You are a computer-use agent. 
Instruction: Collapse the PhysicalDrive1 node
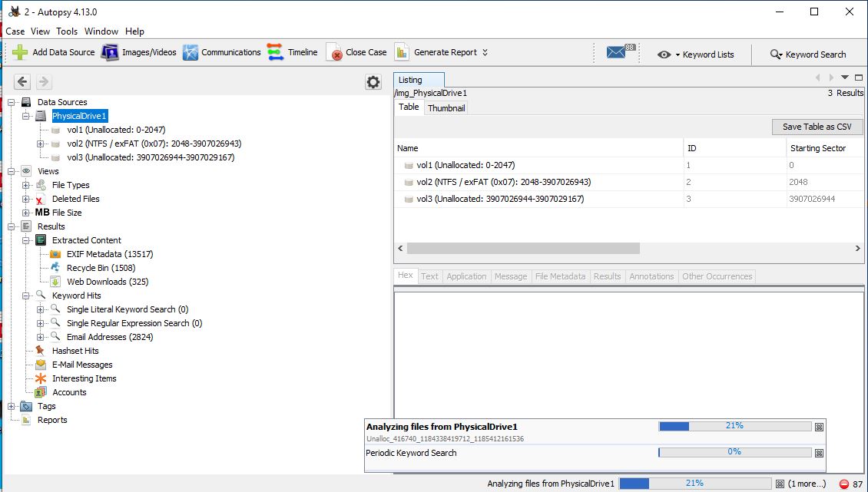point(26,116)
